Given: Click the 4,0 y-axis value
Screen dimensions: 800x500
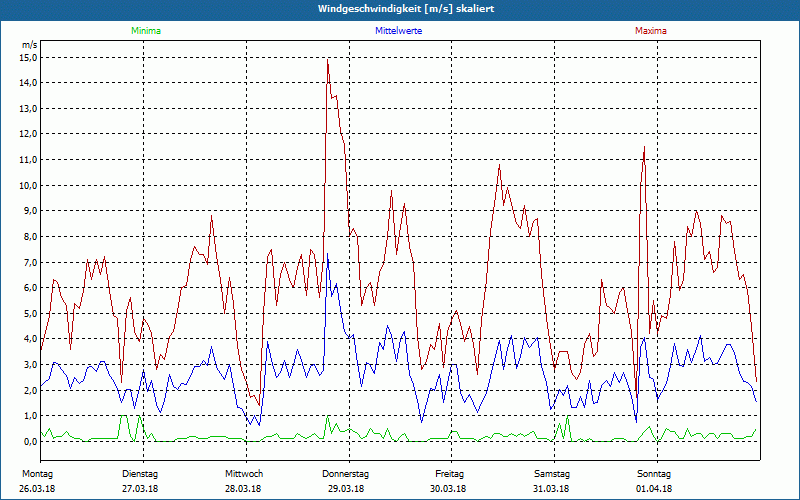Looking at the screenshot, I should pos(30,339).
